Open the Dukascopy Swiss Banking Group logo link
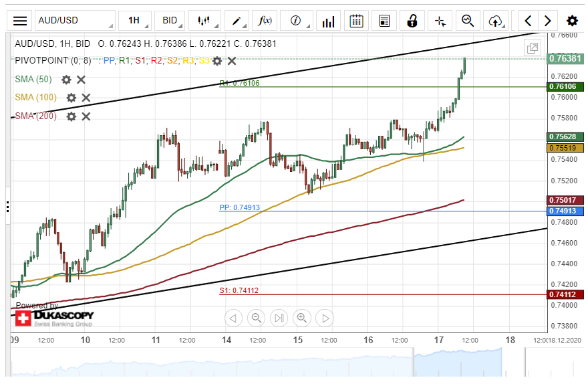The height and width of the screenshot is (384, 588). [54, 318]
